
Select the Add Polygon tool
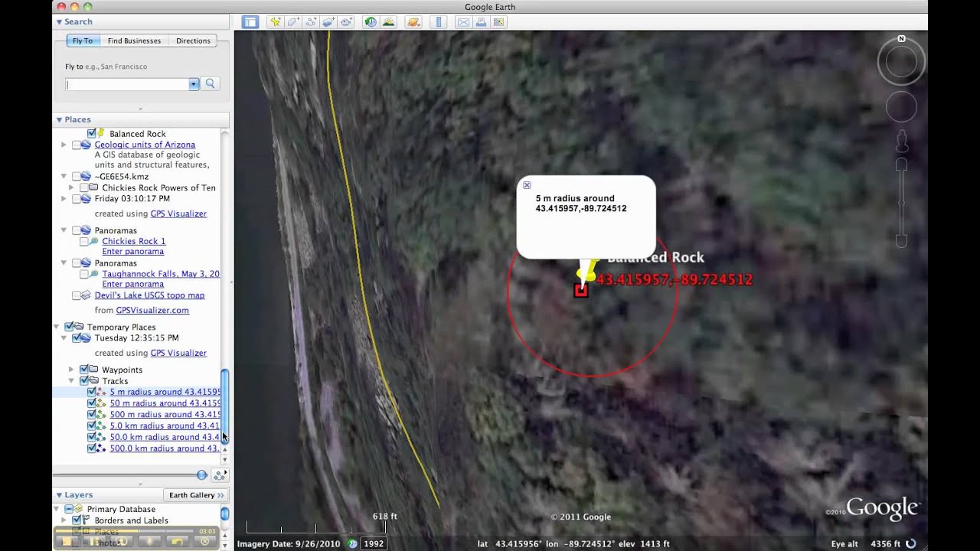coord(292,22)
